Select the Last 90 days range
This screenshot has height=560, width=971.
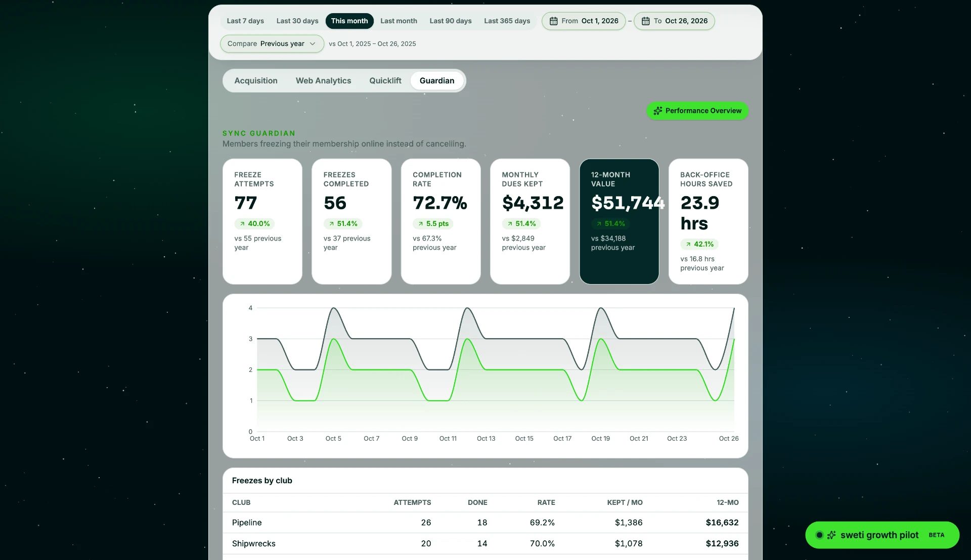(451, 21)
